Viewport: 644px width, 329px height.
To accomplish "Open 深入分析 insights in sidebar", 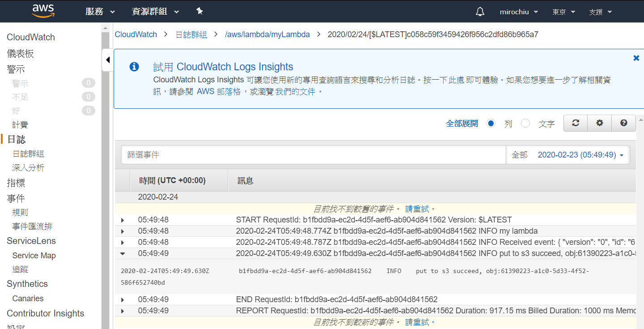I will click(x=28, y=168).
